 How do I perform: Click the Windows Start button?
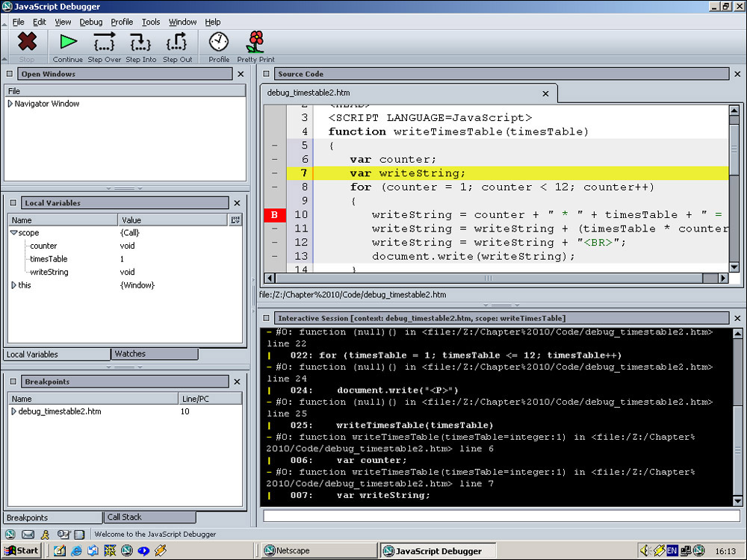click(x=21, y=551)
